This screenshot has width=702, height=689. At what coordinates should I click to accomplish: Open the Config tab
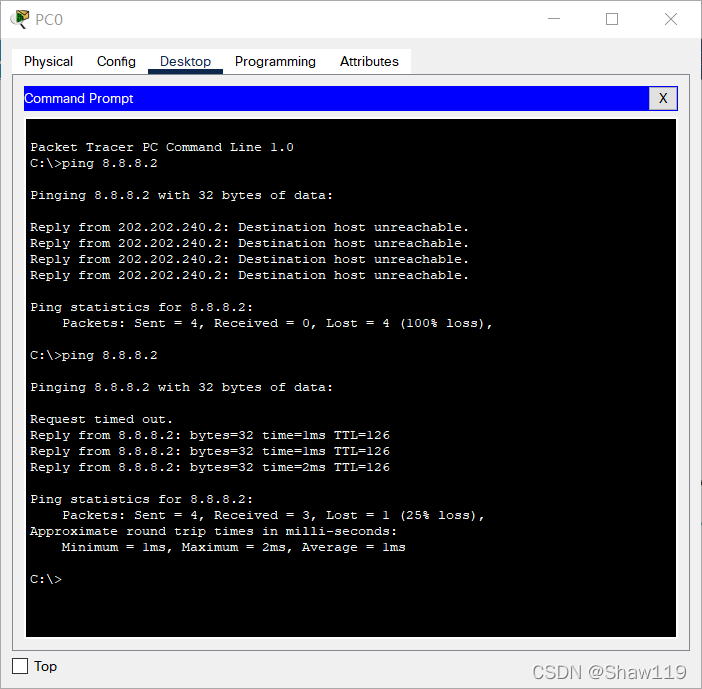pos(116,61)
